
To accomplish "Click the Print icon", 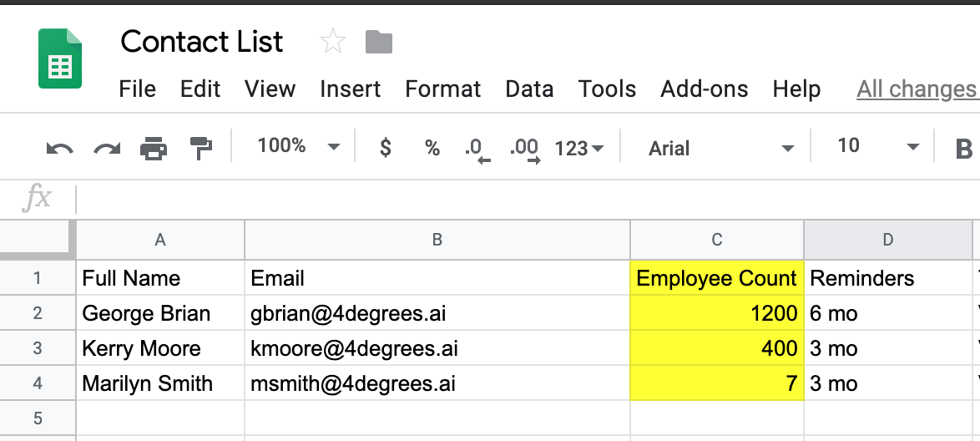I will [154, 148].
